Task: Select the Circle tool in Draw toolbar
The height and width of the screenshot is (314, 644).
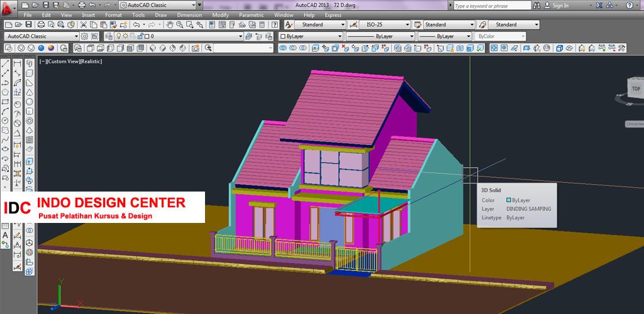Action: 5,121
